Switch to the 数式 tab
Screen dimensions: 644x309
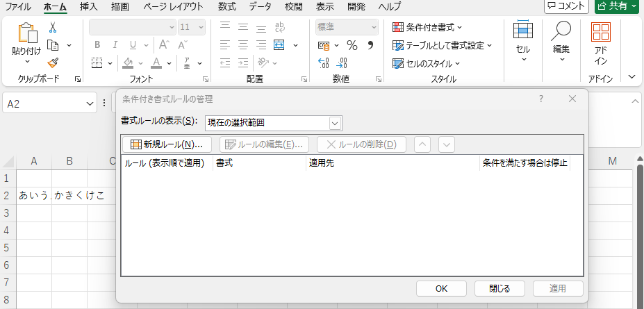(x=226, y=6)
